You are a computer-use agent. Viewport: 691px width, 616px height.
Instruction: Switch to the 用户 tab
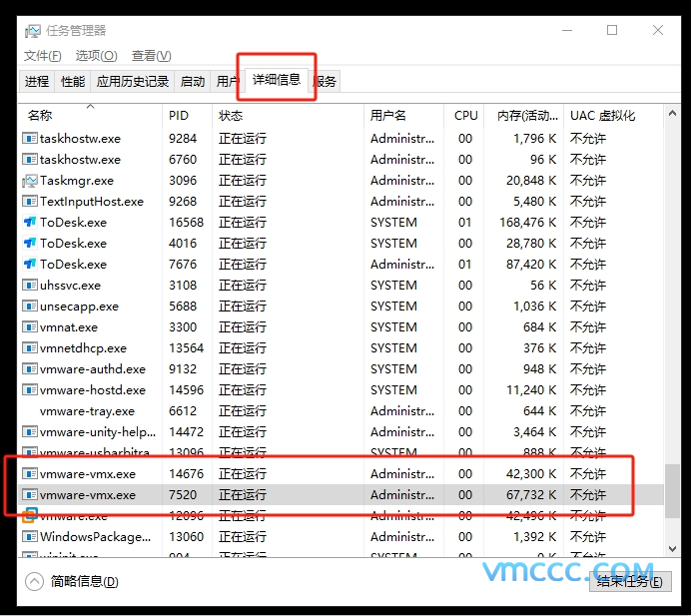228,82
